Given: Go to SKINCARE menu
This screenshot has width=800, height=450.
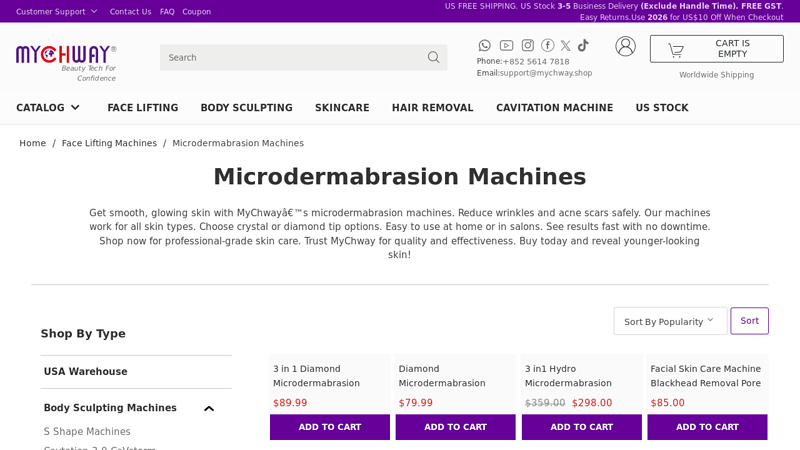Looking at the screenshot, I should click(342, 108).
